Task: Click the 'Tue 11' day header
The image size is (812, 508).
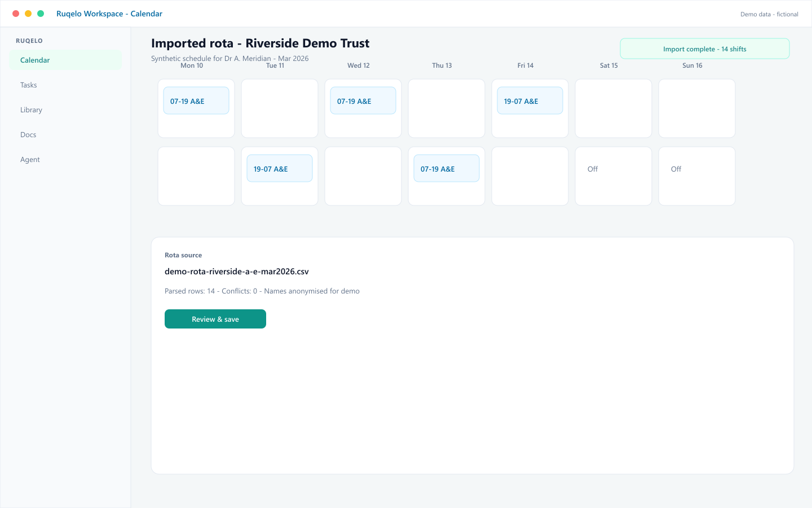Action: [x=275, y=65]
